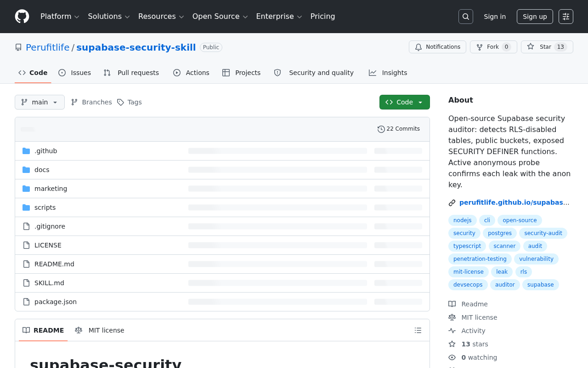588x368 pixels.
Task: Open the GitHub homepage logo
Action: [x=22, y=17]
